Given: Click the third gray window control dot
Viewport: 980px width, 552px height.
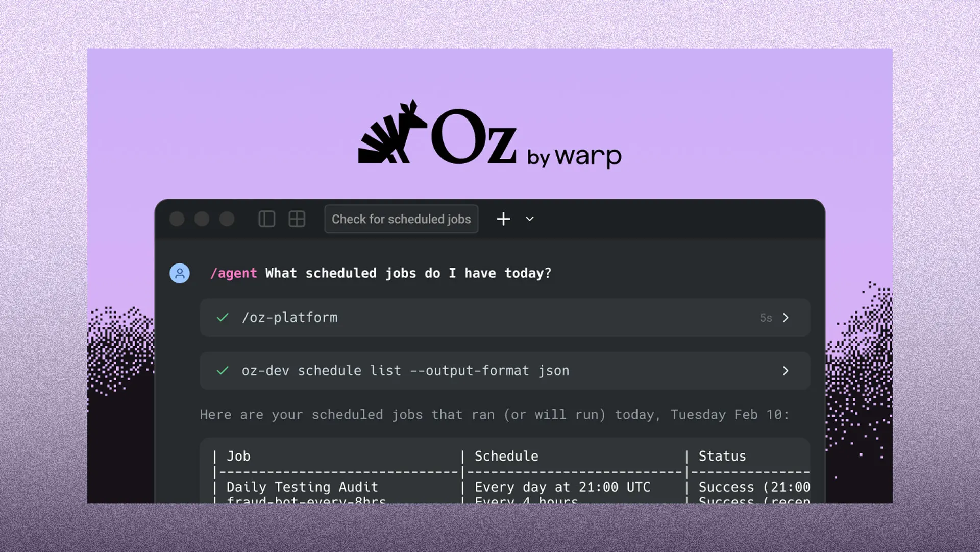Looking at the screenshot, I should (x=227, y=219).
